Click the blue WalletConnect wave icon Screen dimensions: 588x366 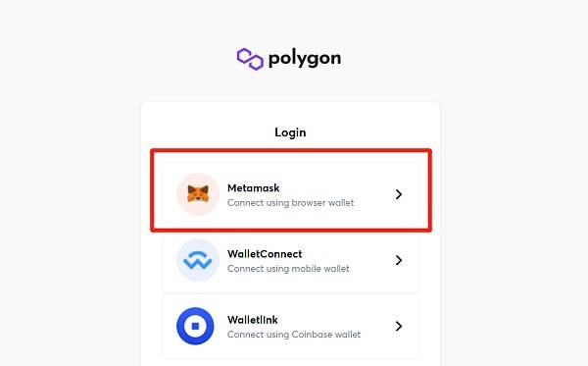(x=198, y=260)
